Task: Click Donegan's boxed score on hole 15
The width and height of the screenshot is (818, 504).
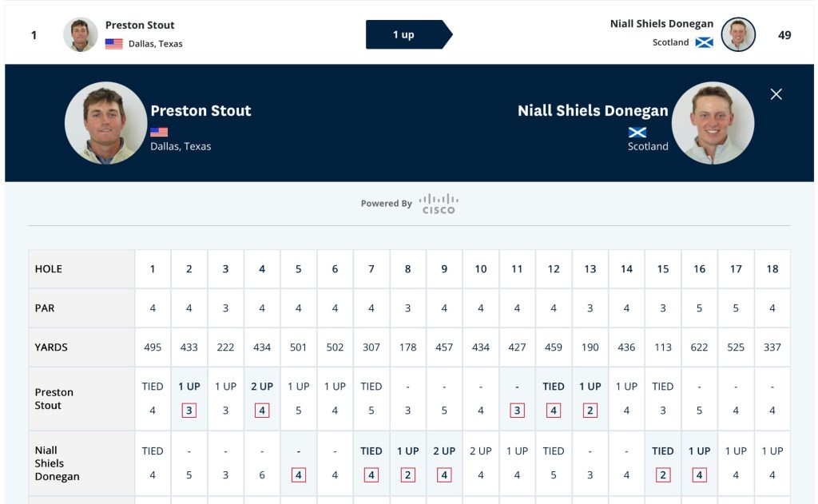Action: (663, 475)
